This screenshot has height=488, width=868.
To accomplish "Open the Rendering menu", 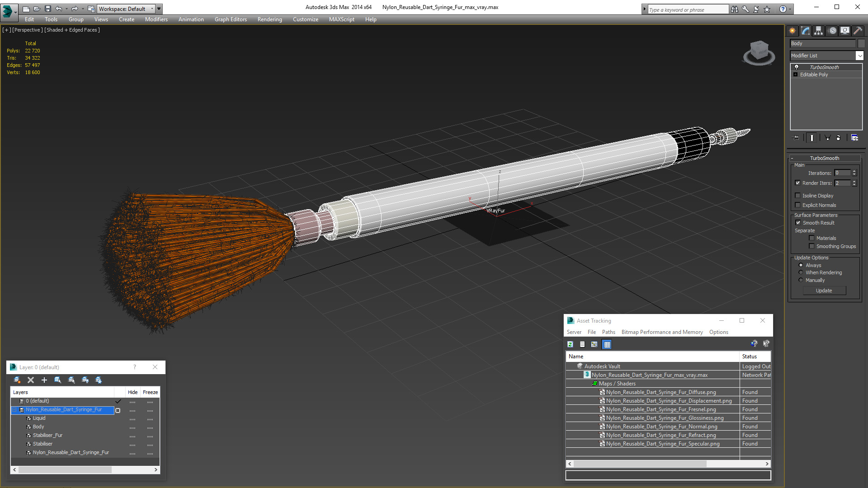I will coord(269,19).
